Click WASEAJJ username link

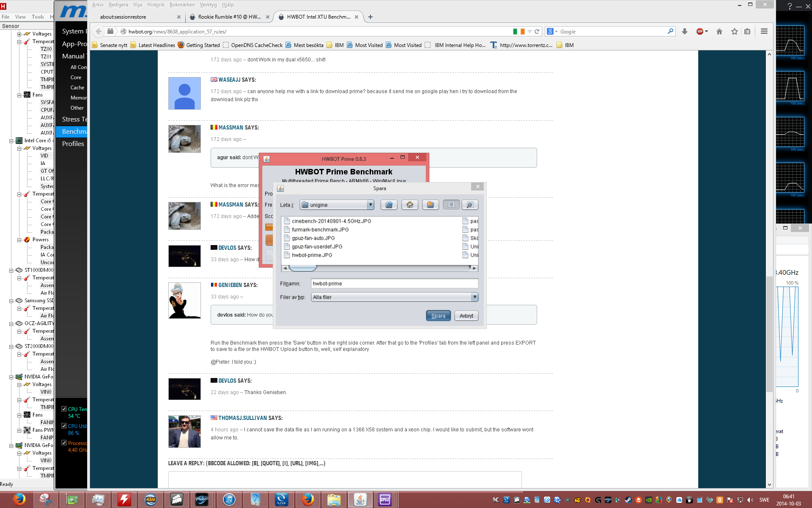click(x=229, y=80)
